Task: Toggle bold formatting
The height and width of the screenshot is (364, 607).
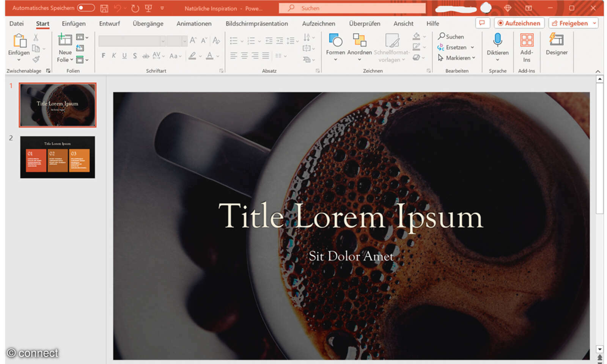Action: tap(103, 55)
